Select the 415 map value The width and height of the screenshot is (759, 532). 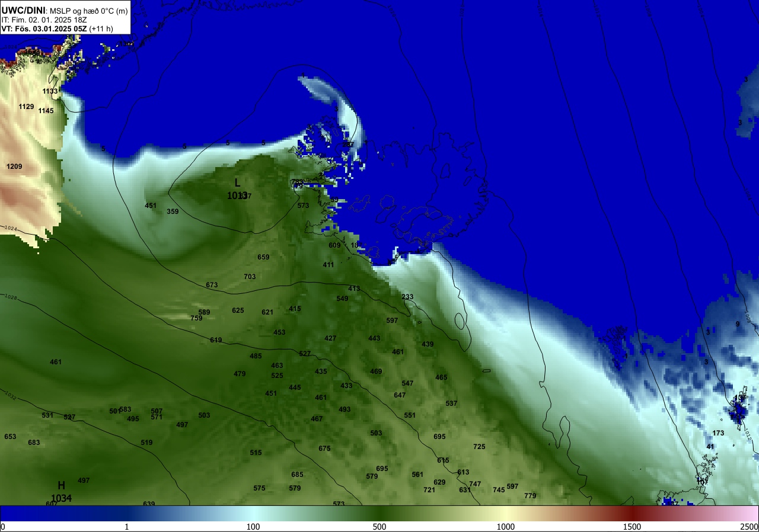tap(295, 309)
